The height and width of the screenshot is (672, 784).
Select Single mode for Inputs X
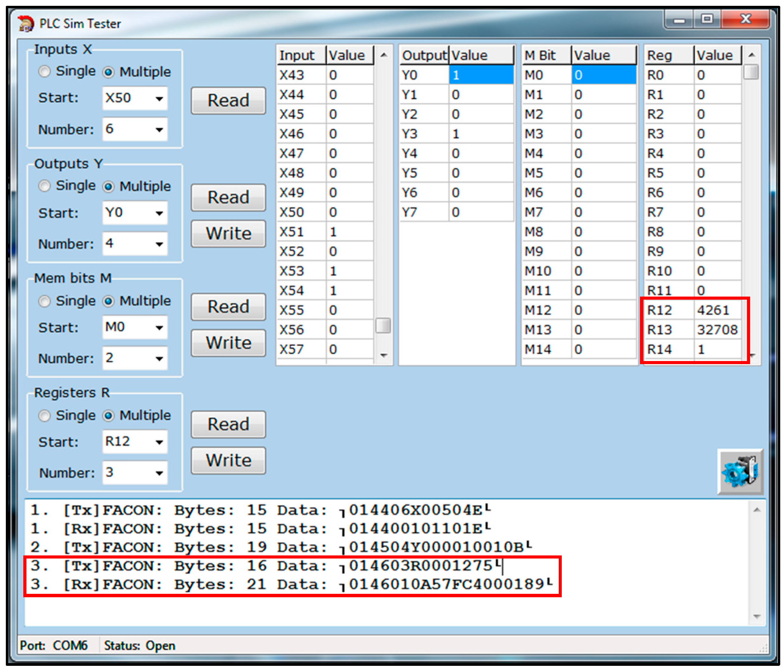click(x=45, y=71)
